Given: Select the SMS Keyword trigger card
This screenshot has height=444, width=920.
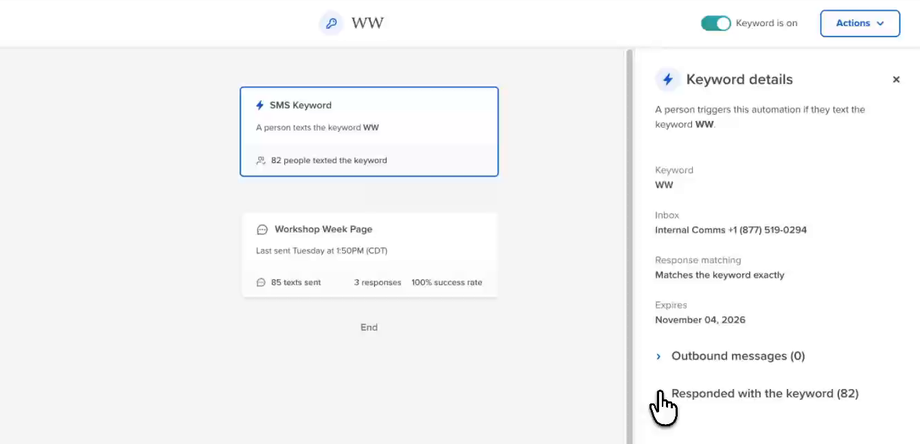Looking at the screenshot, I should pyautogui.click(x=369, y=131).
